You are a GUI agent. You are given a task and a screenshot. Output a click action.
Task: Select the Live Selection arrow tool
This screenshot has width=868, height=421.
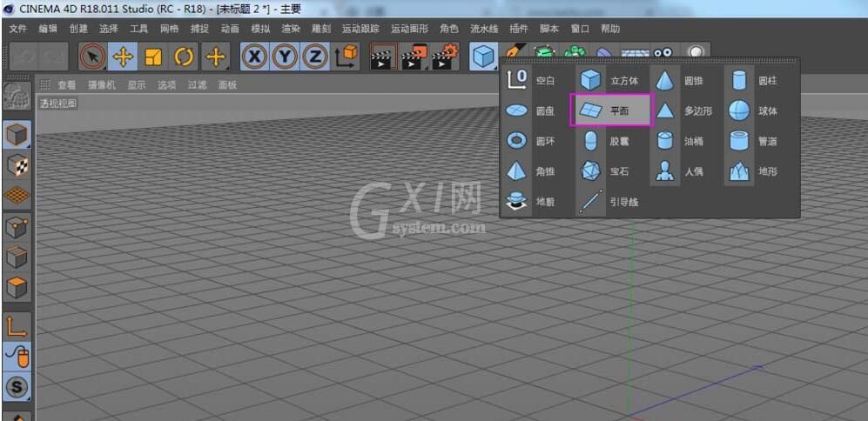(x=92, y=57)
